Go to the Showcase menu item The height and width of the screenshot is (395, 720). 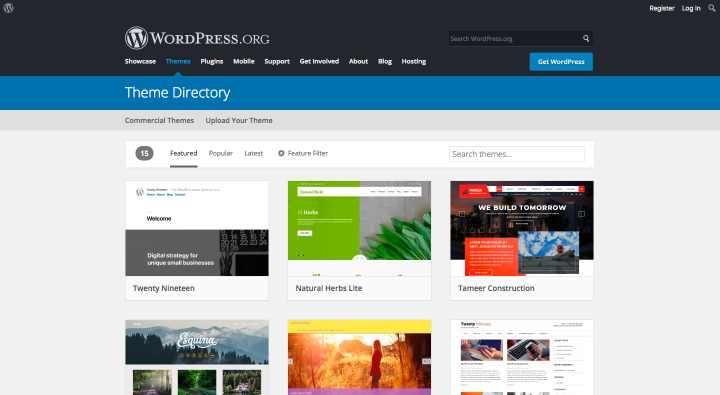tap(140, 62)
